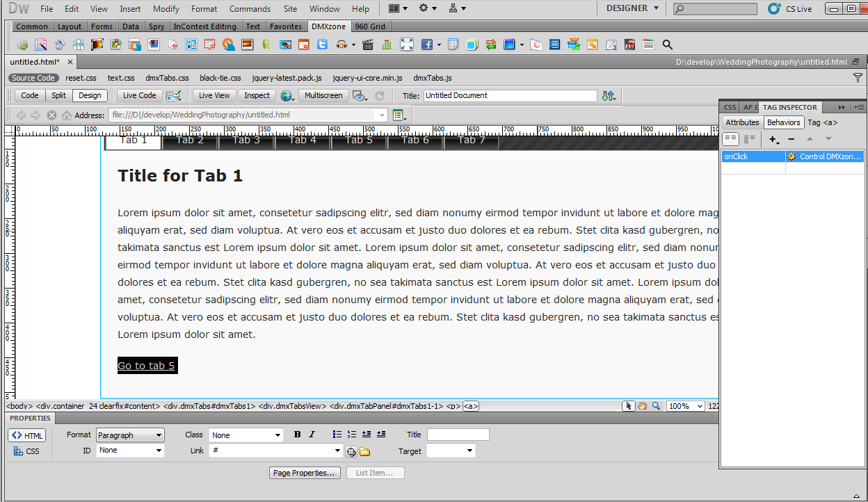Click the minus Remove Behavior button
This screenshot has height=502, width=868.
(x=791, y=139)
